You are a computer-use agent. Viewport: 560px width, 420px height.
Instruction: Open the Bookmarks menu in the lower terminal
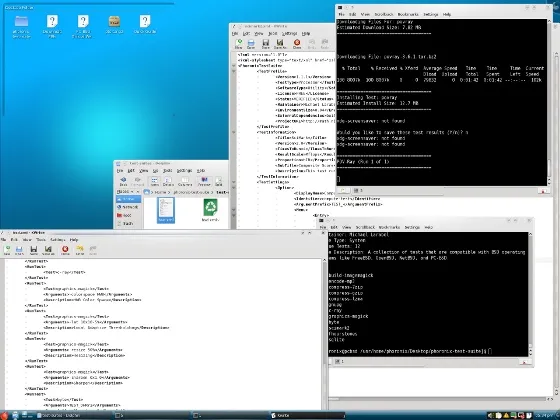click(389, 227)
